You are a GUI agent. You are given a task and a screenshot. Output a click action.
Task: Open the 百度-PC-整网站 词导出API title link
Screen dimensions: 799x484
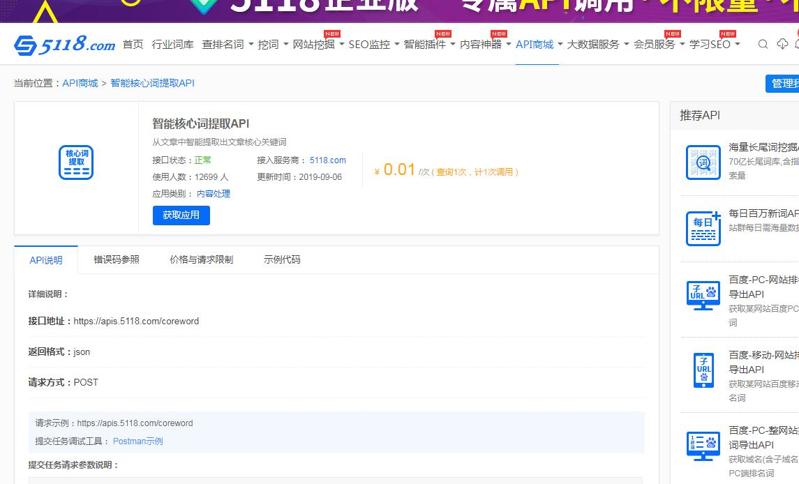tap(763, 438)
